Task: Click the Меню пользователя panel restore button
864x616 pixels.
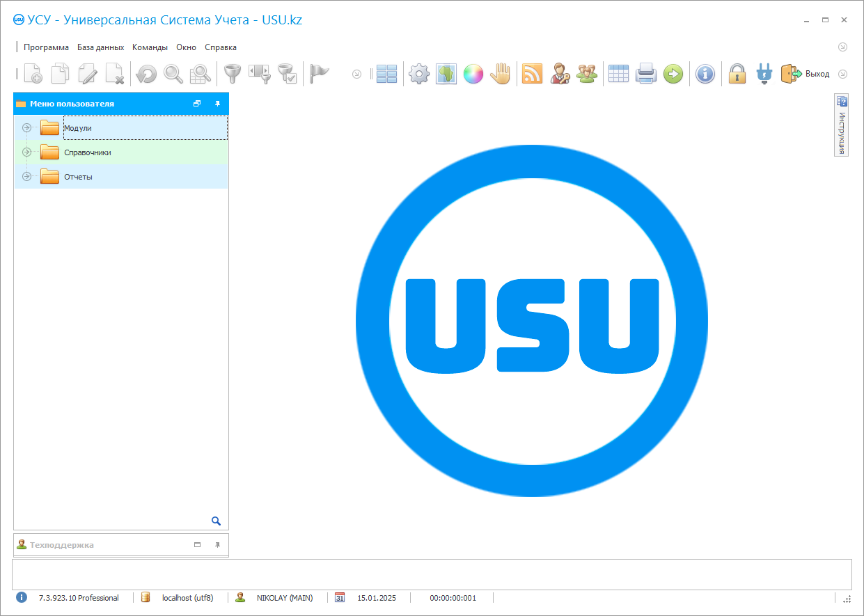Action: (197, 104)
